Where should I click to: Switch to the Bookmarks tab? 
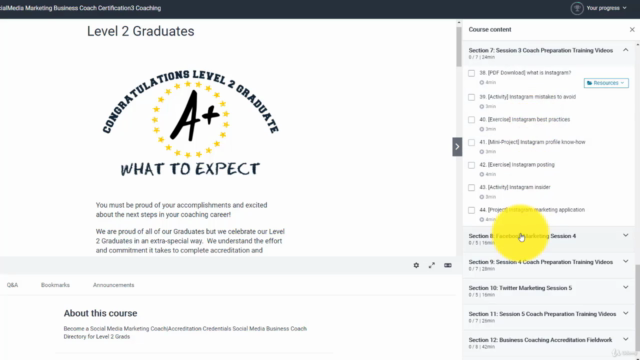click(55, 285)
